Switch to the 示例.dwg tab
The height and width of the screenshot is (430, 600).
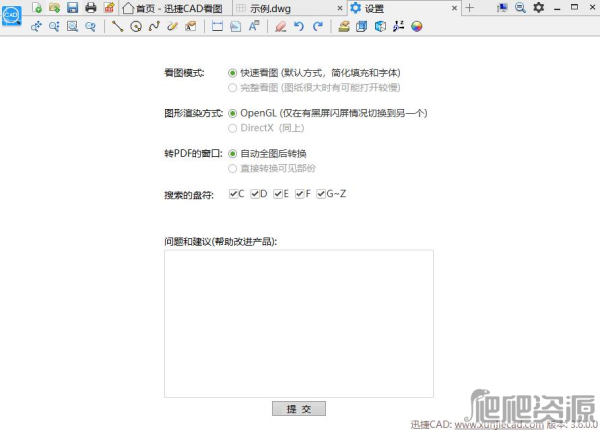290,8
